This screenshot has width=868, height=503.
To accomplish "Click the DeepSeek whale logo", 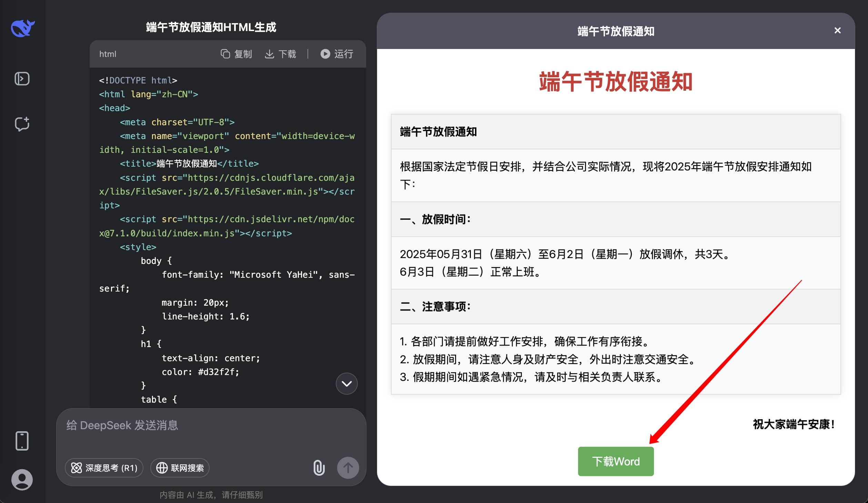I will tap(22, 28).
